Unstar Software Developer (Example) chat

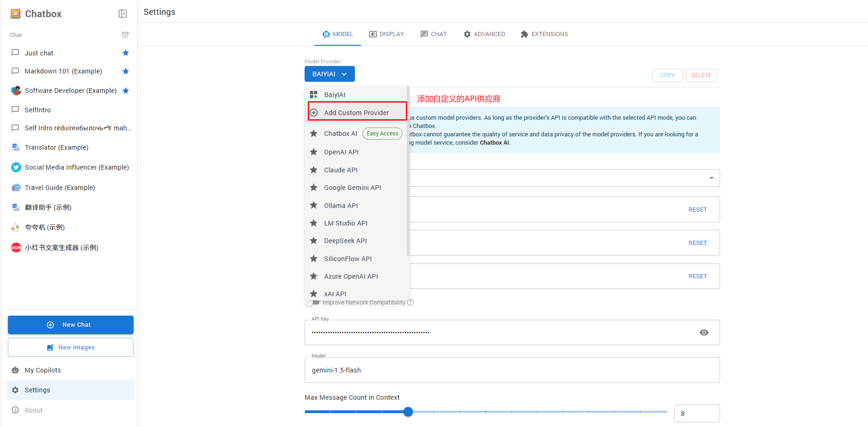pos(126,91)
